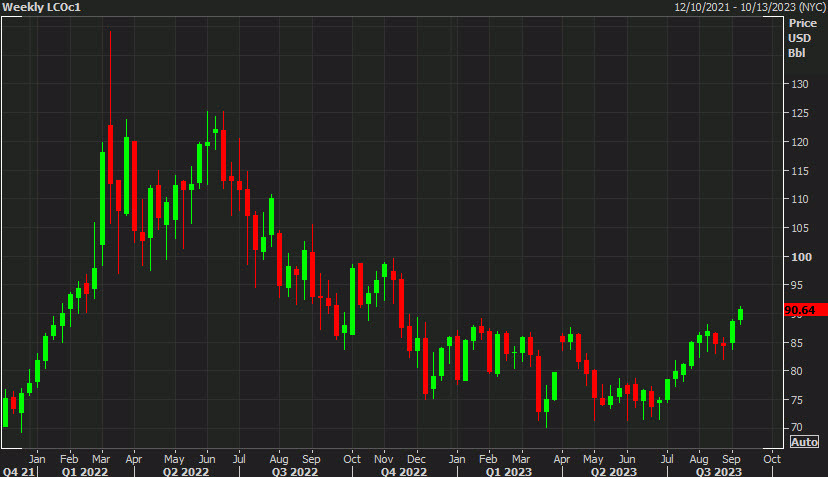Click the Nov label above Q4 2022

pos(383,459)
